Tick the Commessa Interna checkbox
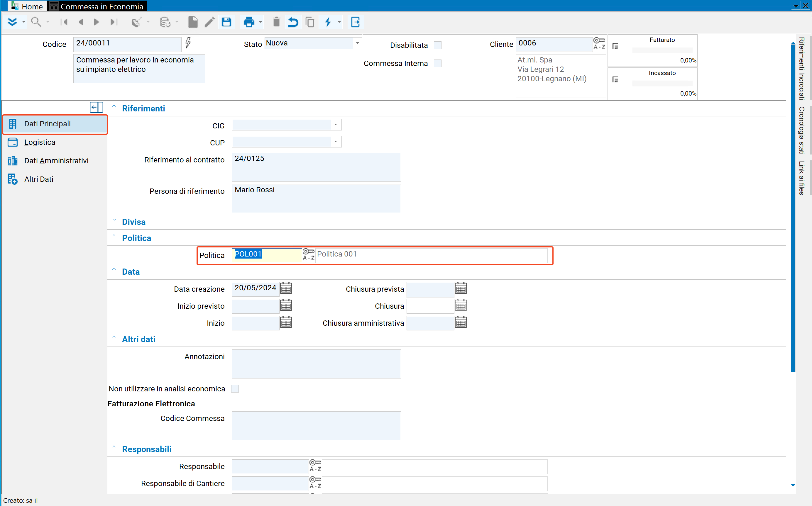 point(438,63)
